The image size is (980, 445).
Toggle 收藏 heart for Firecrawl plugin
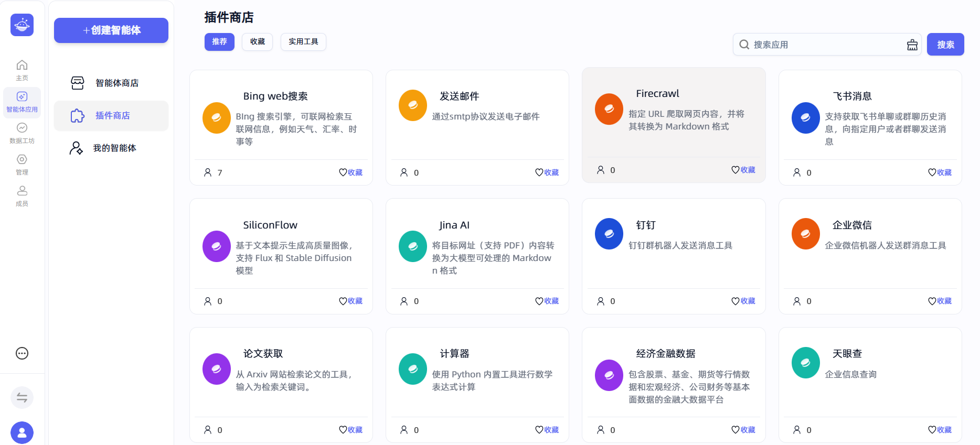(743, 170)
